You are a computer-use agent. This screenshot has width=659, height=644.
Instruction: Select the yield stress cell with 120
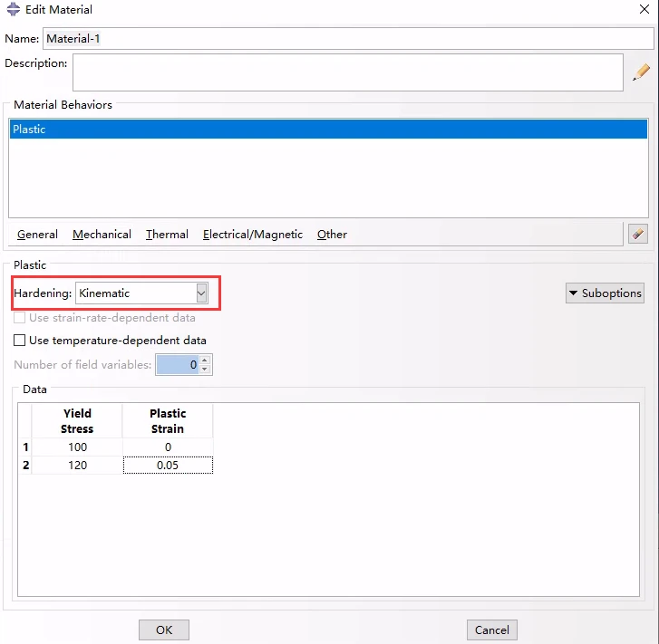point(77,465)
